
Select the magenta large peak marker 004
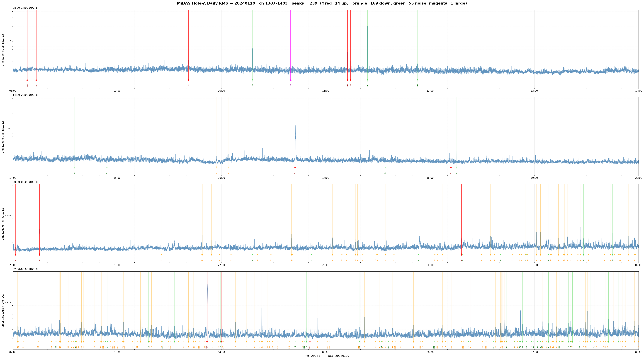point(291,80)
